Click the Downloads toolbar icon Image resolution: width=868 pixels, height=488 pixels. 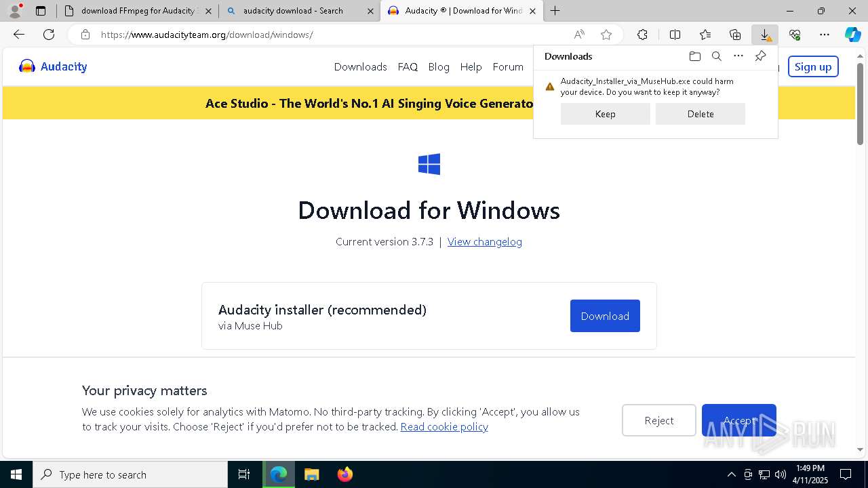[765, 35]
